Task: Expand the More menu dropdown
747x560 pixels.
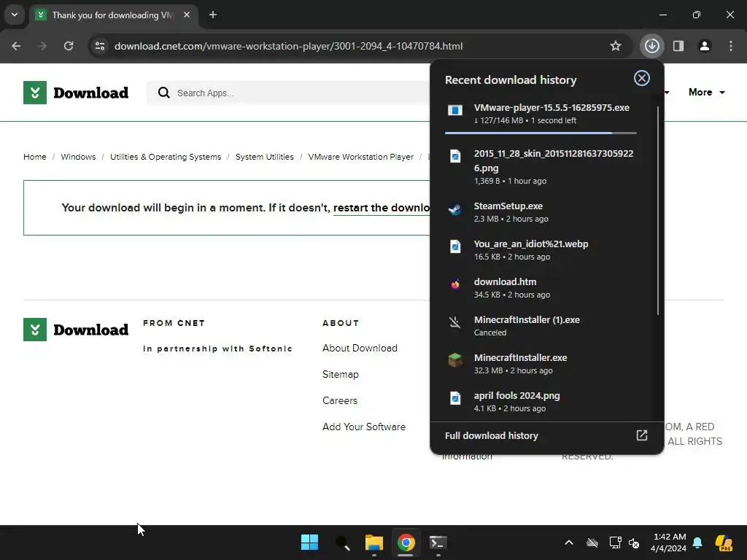Action: click(x=706, y=93)
